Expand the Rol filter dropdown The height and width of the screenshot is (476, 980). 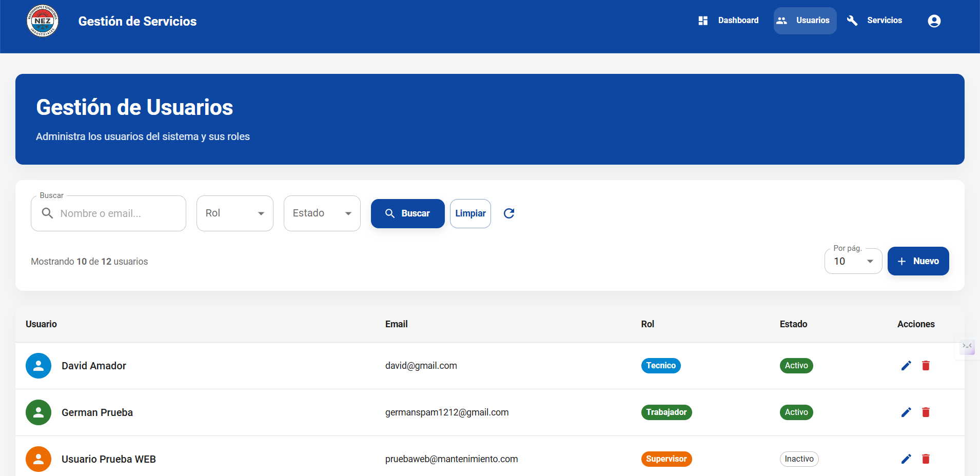[235, 213]
